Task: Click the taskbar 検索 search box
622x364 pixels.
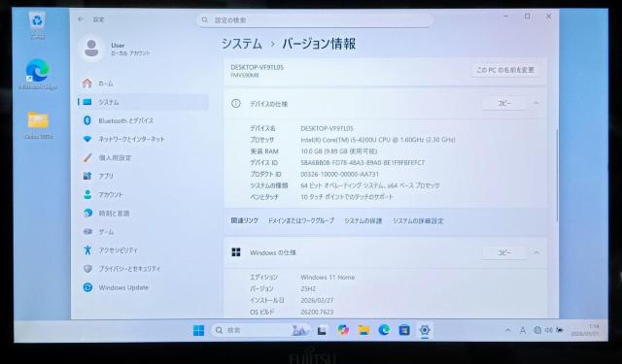Action: [261, 330]
